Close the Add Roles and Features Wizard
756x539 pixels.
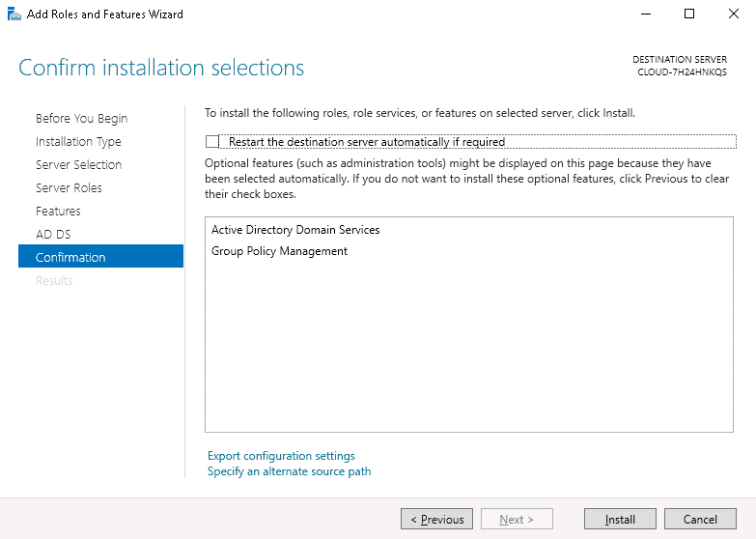point(734,14)
